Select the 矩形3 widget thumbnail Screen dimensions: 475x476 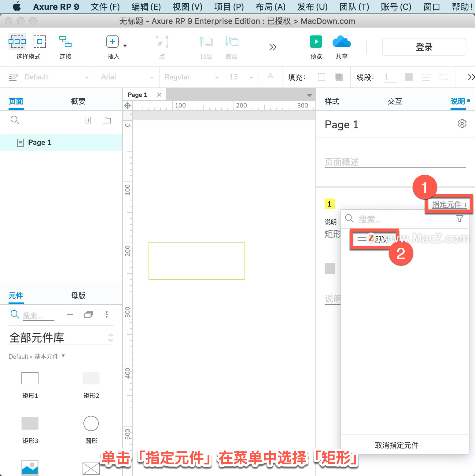pos(30,423)
